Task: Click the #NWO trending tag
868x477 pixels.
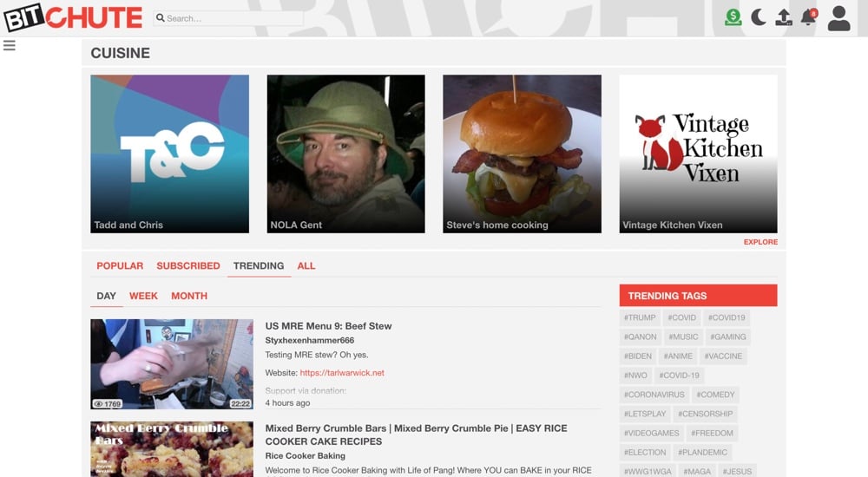Action: click(x=635, y=376)
